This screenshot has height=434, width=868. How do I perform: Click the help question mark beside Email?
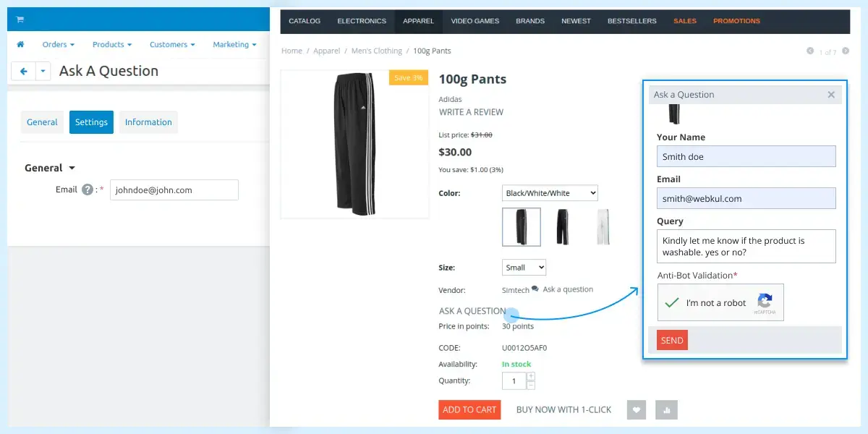(88, 190)
